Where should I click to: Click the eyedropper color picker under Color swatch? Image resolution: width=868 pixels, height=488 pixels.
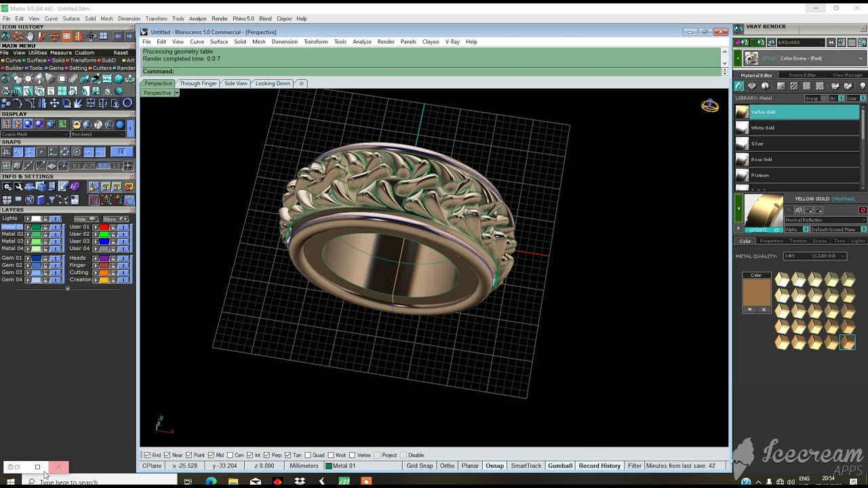pyautogui.click(x=749, y=310)
